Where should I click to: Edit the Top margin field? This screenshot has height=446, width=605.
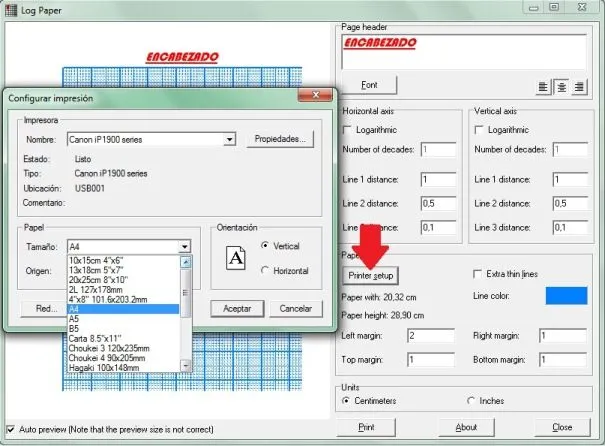click(431, 360)
